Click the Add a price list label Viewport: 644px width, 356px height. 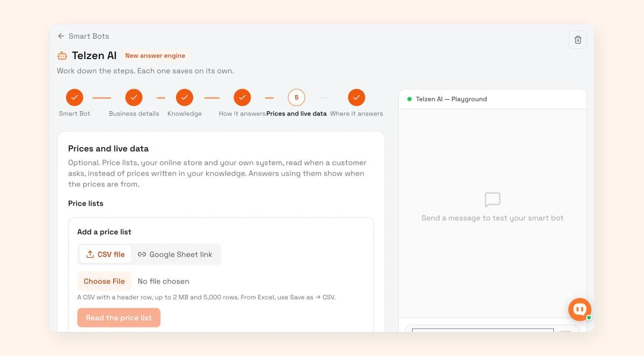tap(104, 232)
